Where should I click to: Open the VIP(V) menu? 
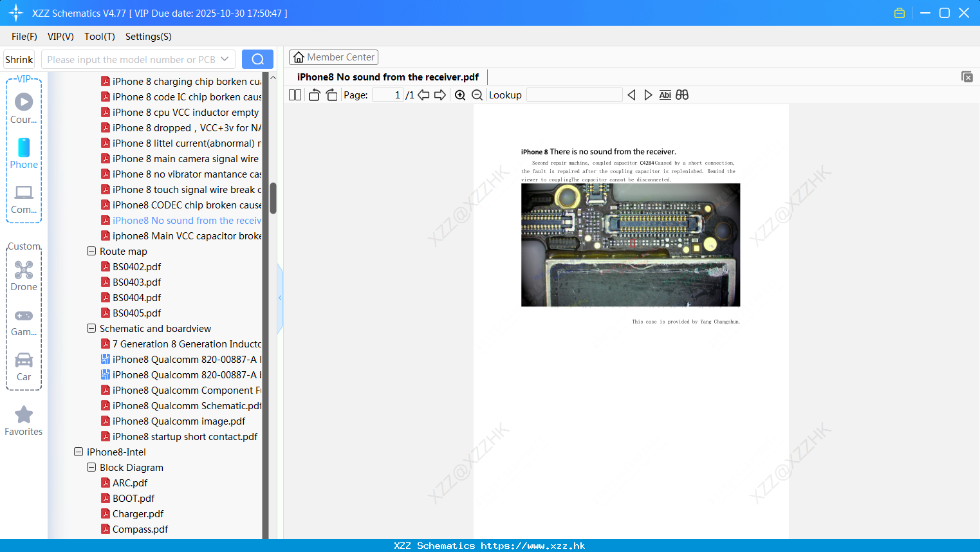pyautogui.click(x=60, y=37)
